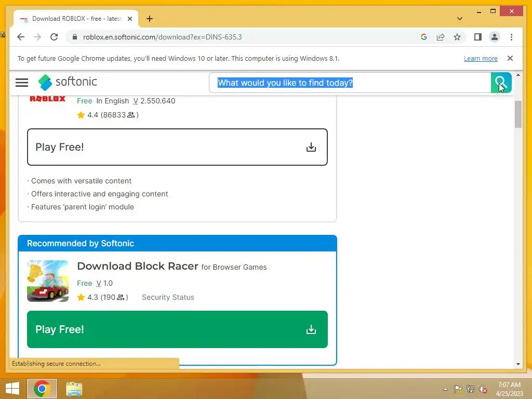Click text 'Comes with versatile content'
Viewport: 532px width, 399px height.
pyautogui.click(x=81, y=181)
